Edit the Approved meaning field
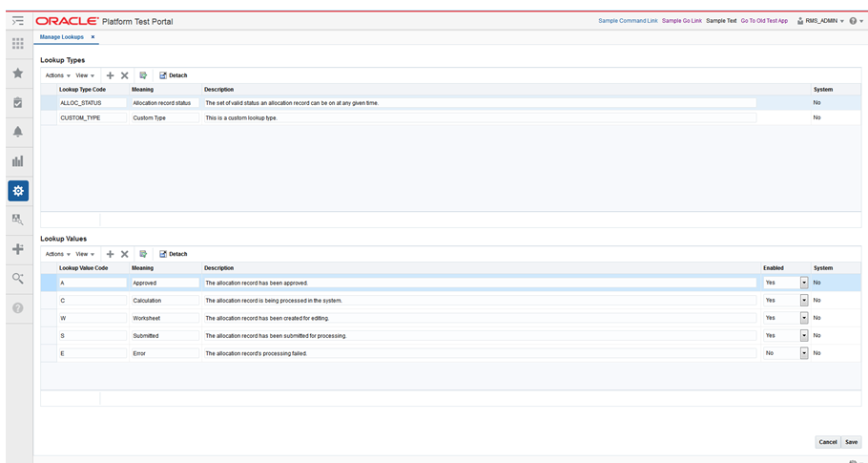 pos(165,283)
